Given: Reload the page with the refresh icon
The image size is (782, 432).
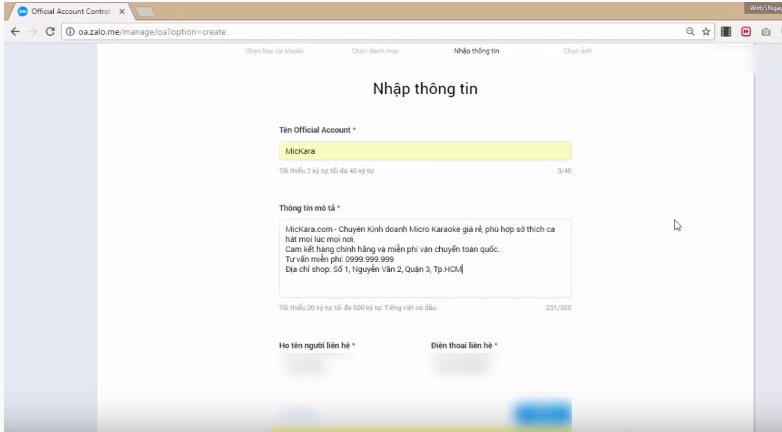Looking at the screenshot, I should (50, 31).
